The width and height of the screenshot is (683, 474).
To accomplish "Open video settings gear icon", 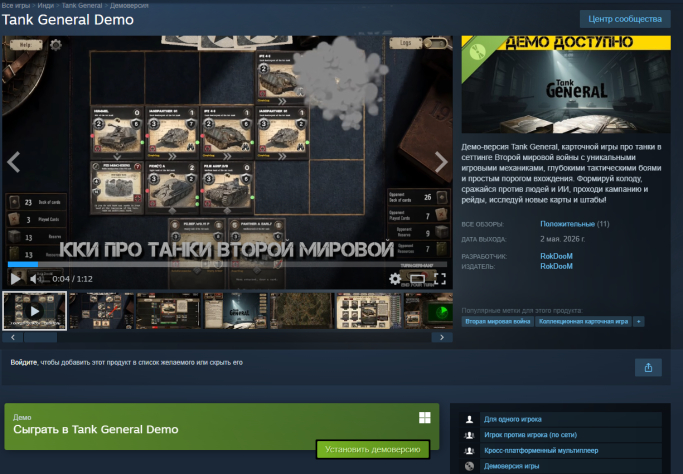I will coord(395,279).
